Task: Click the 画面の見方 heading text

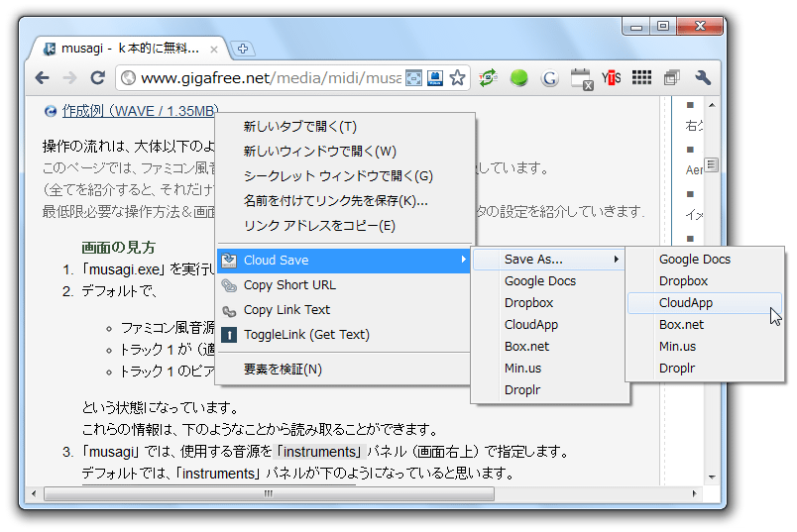Action: pos(118,248)
